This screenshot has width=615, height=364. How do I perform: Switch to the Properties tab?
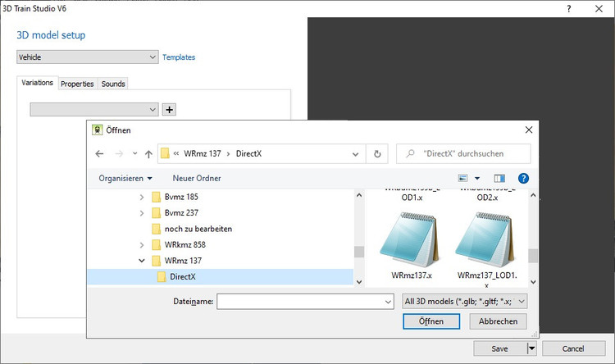77,84
